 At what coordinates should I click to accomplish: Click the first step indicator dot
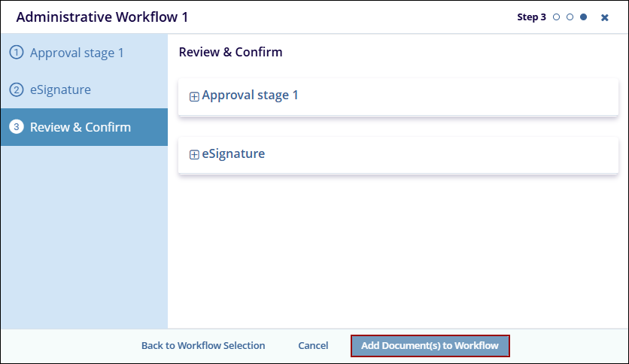[x=557, y=17]
